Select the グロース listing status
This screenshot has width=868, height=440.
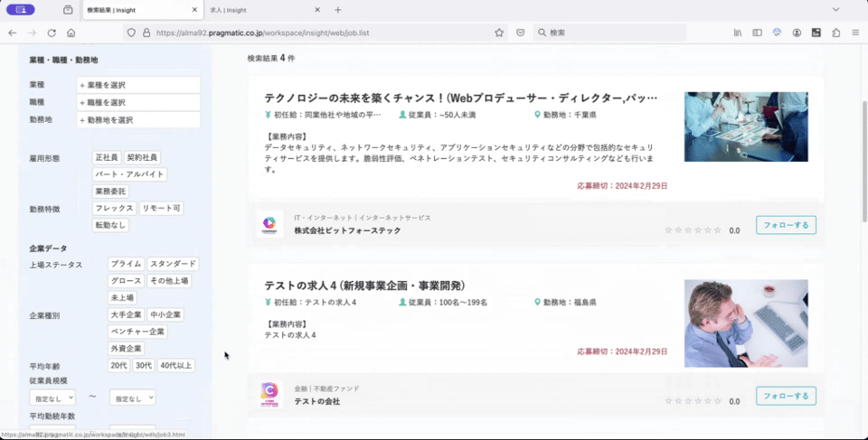[x=127, y=281]
